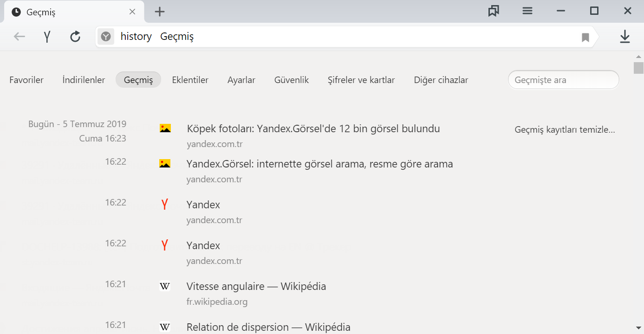Click the vertical scrollbar thumb

(639, 68)
